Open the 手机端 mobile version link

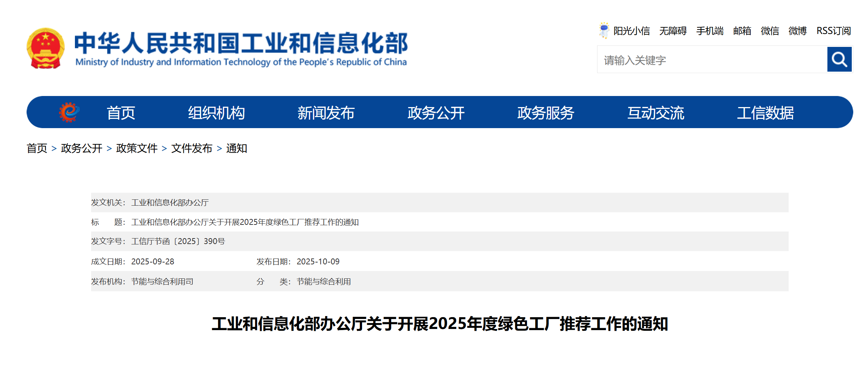coord(710,31)
